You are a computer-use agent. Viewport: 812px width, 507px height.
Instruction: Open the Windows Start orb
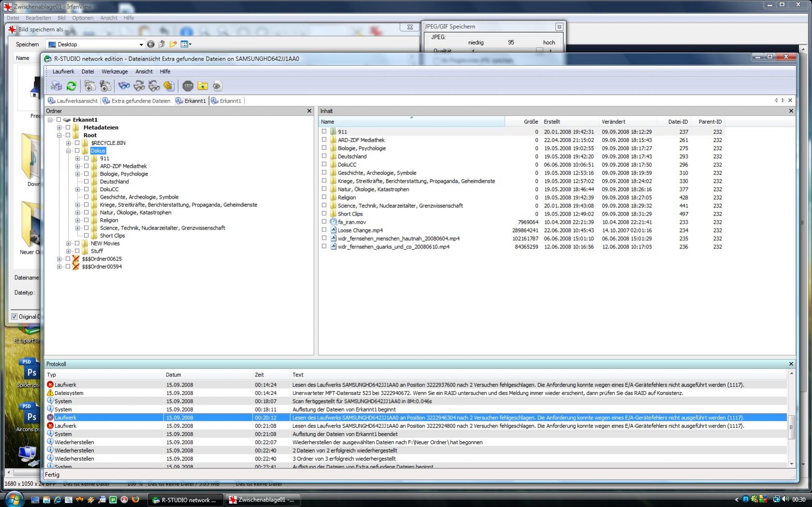(x=14, y=499)
